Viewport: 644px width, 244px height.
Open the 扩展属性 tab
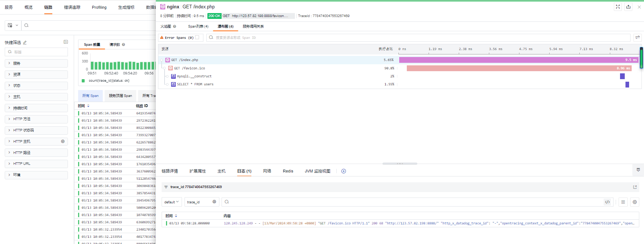coord(198,171)
